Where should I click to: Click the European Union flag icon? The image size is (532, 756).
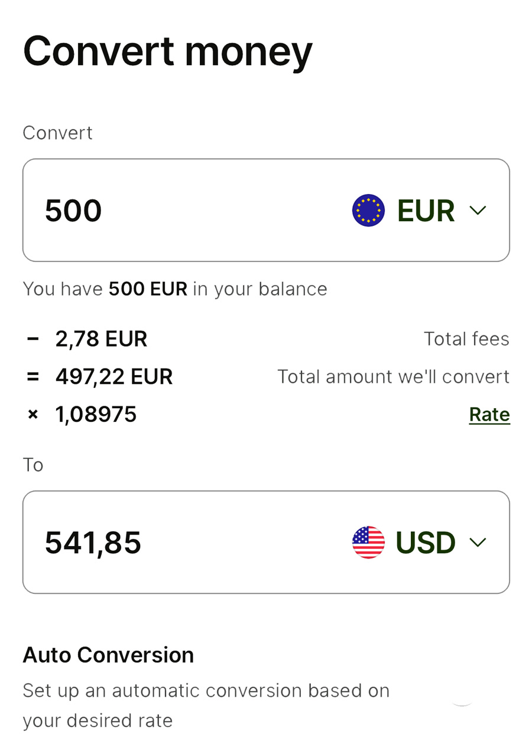368,210
